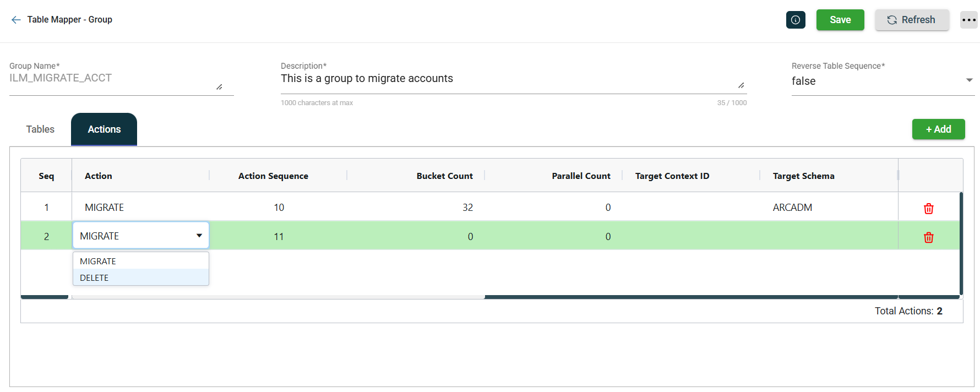This screenshot has height=392, width=980.
Task: Choose DELETE from the action list
Action: [x=94, y=277]
